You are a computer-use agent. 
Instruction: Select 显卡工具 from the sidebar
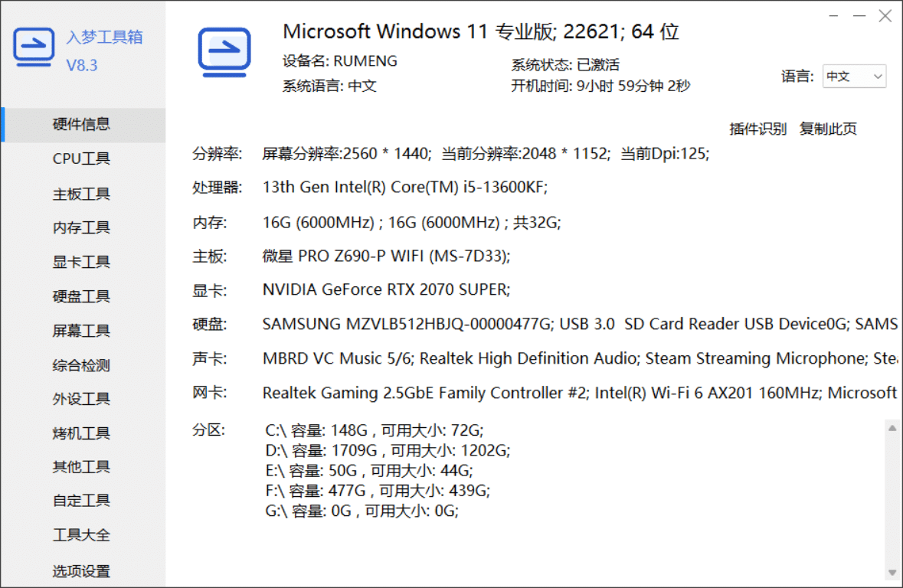coord(82,262)
